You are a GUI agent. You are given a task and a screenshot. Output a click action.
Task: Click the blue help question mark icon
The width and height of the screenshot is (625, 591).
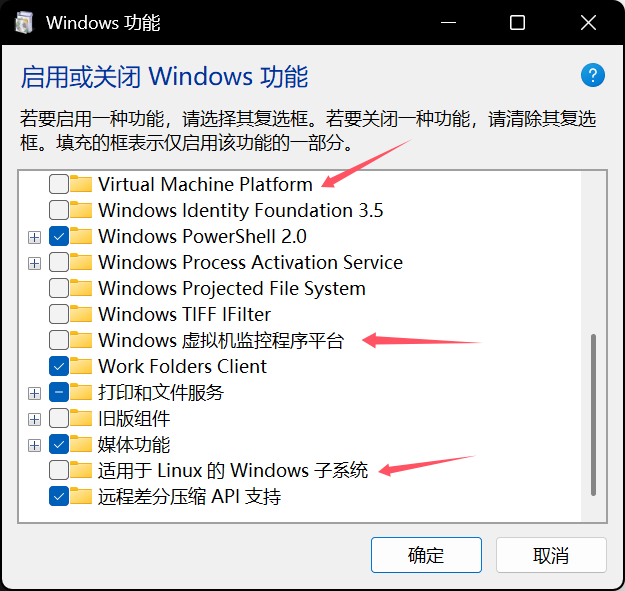click(x=593, y=75)
